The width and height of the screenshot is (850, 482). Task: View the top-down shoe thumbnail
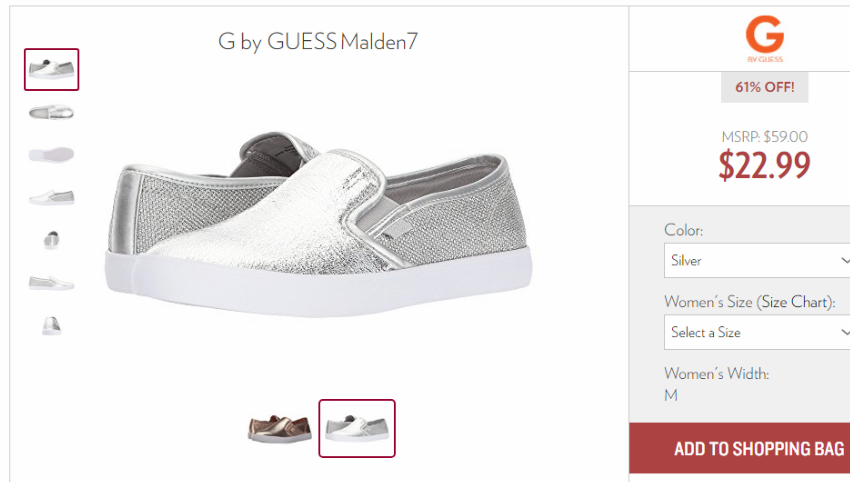point(51,112)
